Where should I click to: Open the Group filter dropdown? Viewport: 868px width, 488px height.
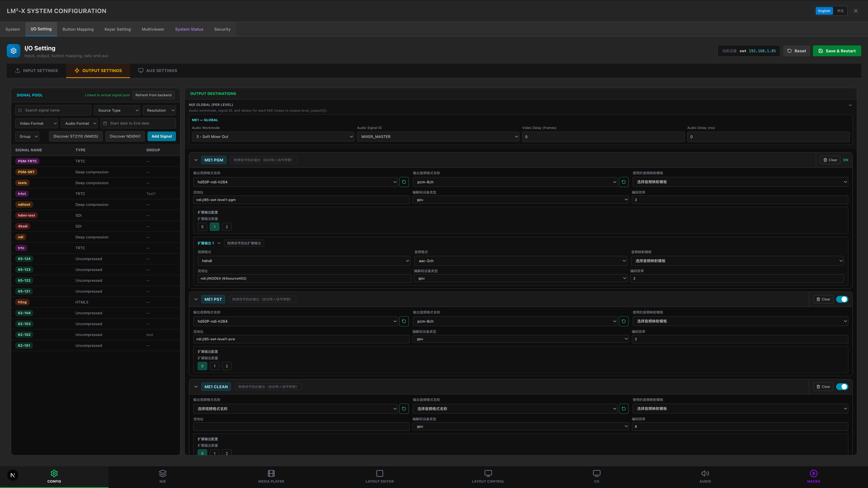[27, 136]
